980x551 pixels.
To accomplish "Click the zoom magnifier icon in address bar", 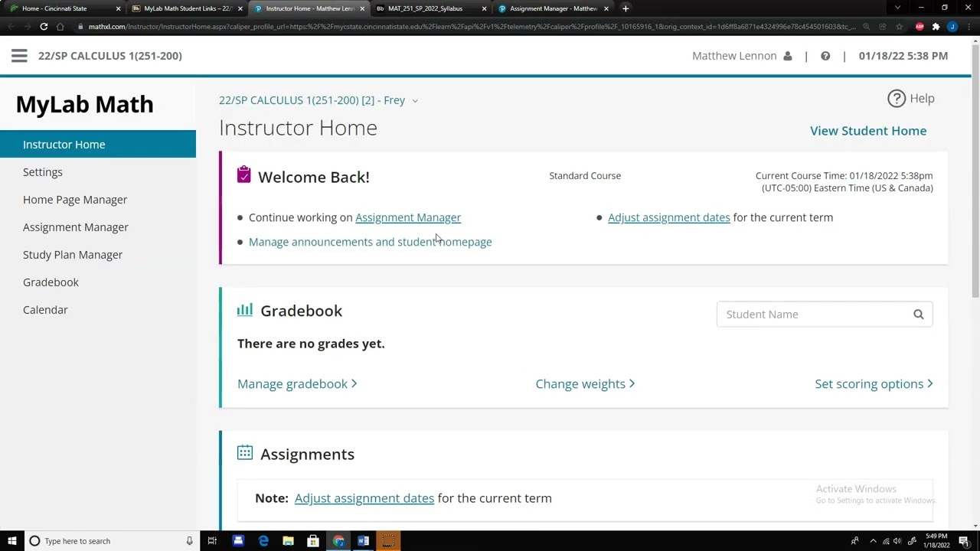I will (868, 26).
